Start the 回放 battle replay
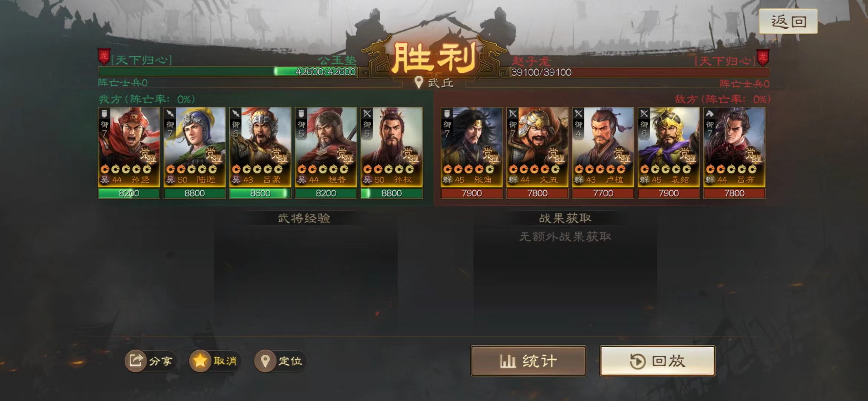The width and height of the screenshot is (868, 401). coord(657,361)
